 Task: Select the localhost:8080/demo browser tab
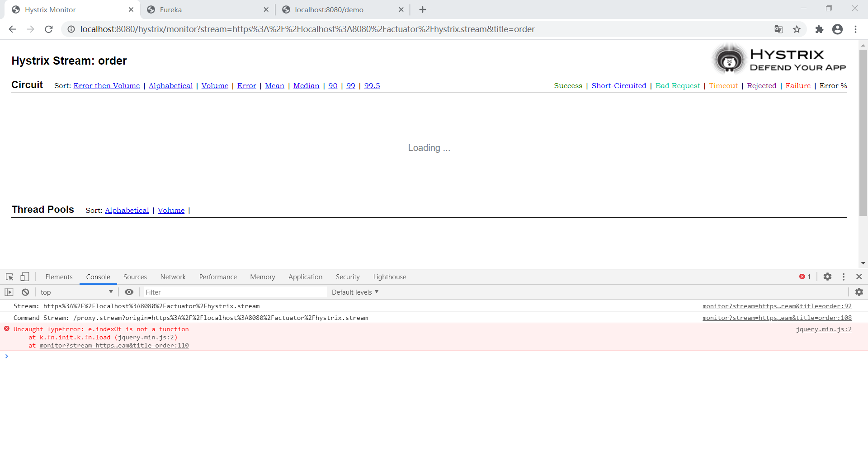tap(338, 9)
